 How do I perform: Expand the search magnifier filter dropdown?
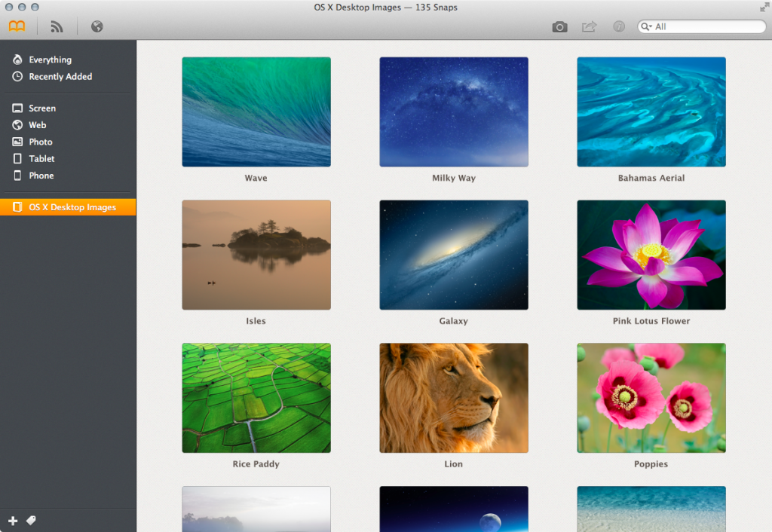pos(646,27)
